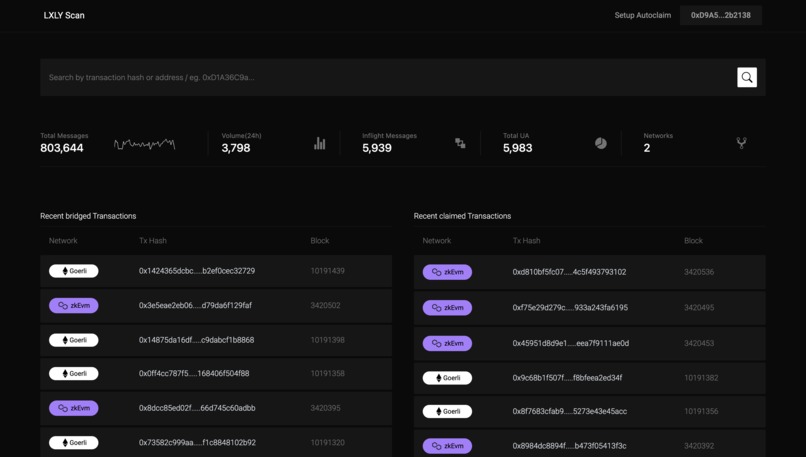Screen dimensions: 806x457
Task: Open bridged tx 0x3e5eae2eb06....d79da6f129faf
Action: point(195,305)
